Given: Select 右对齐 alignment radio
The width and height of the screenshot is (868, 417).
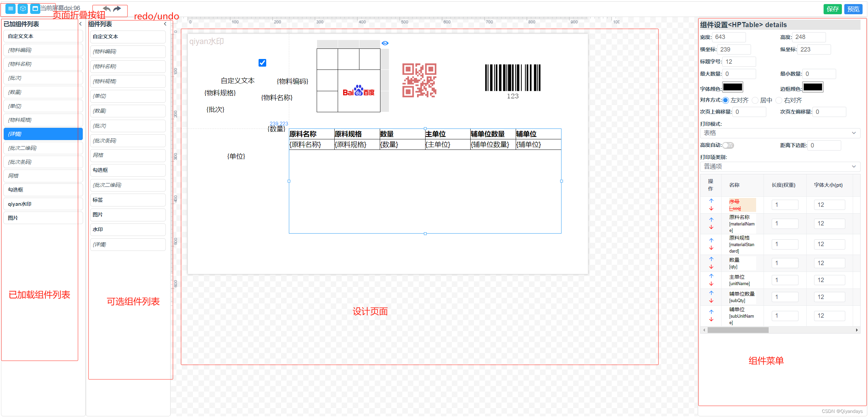Looking at the screenshot, I should click(779, 100).
